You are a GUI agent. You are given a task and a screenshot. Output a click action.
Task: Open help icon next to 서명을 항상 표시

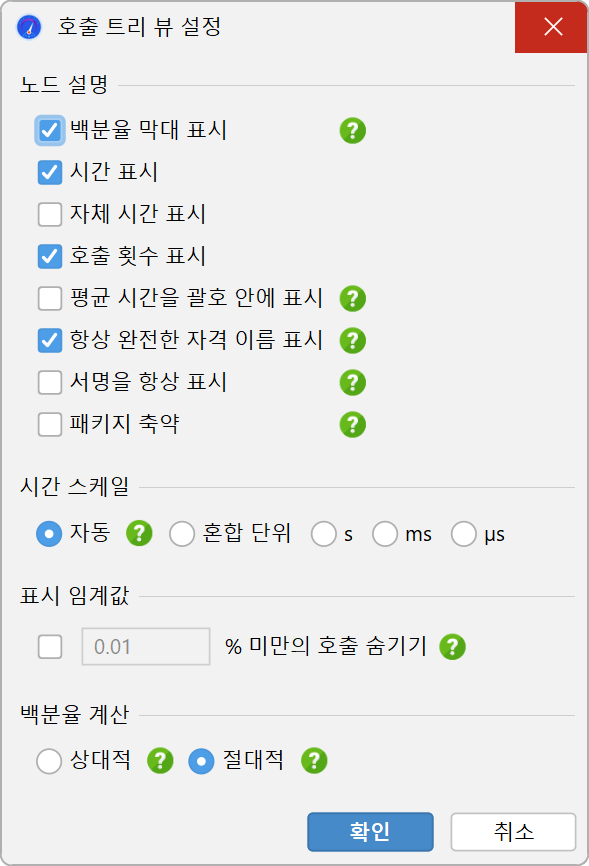(x=353, y=383)
